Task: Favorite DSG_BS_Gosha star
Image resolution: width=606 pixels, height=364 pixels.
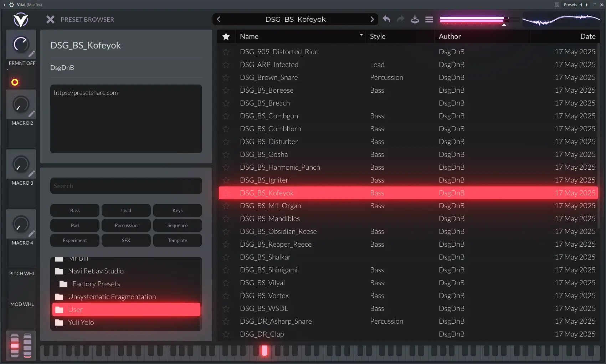Action: [x=226, y=154]
